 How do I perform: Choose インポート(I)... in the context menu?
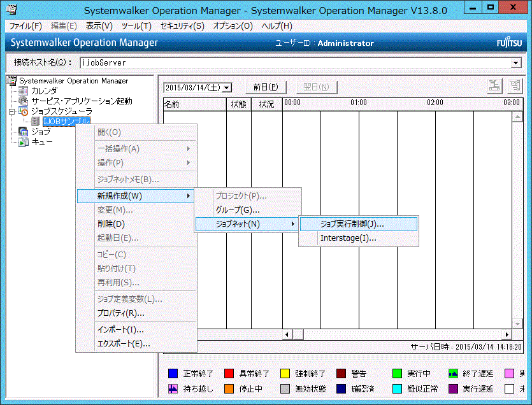137,330
